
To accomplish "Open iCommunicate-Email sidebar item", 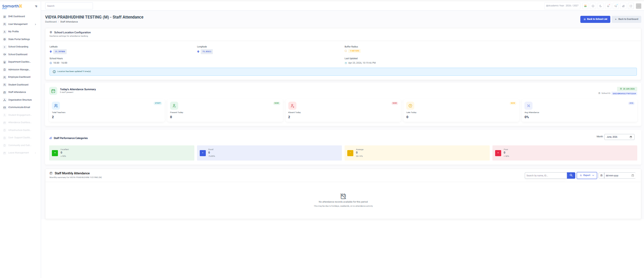I will pyautogui.click(x=19, y=107).
